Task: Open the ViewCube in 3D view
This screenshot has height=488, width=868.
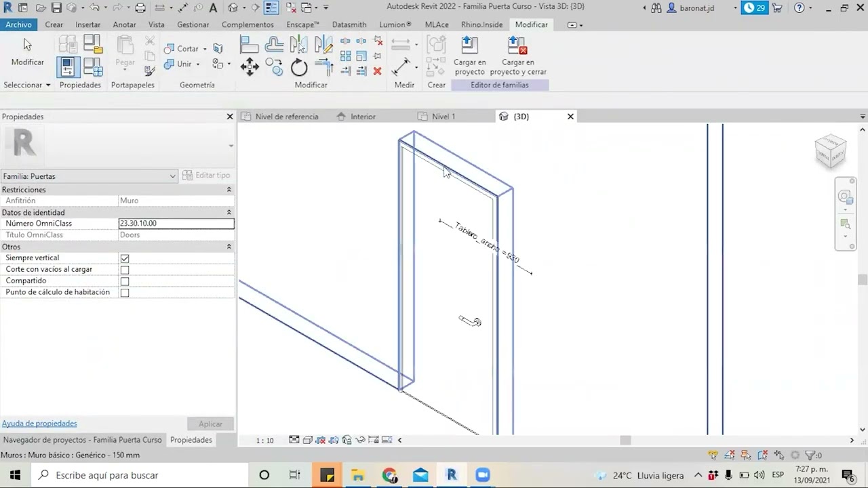Action: (x=831, y=151)
